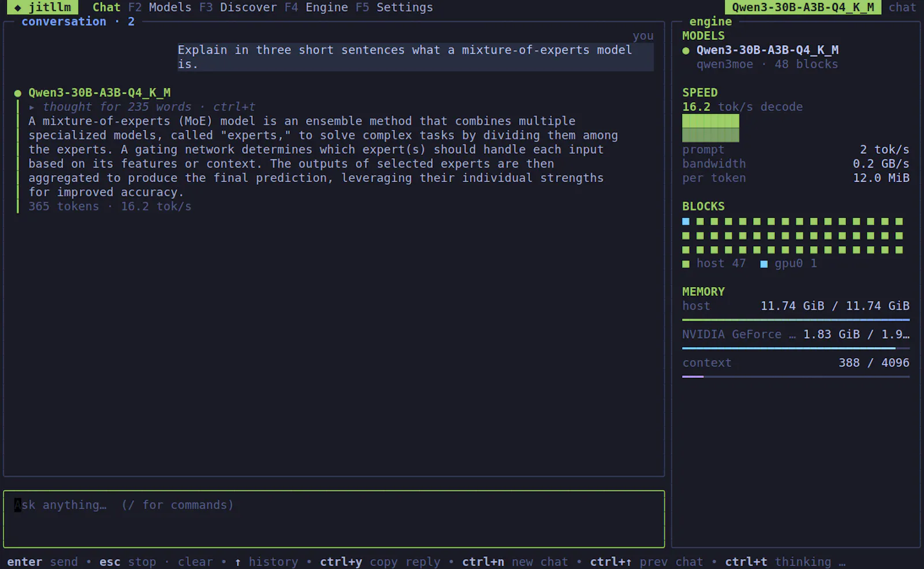Click the green decode speed bar graph
Screen dimensions: 924x569
710,128
